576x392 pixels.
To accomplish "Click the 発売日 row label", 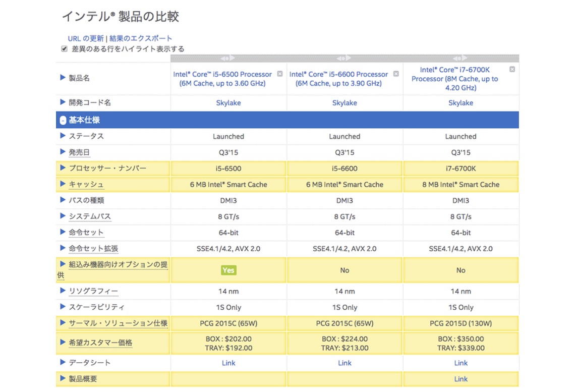I will [79, 152].
